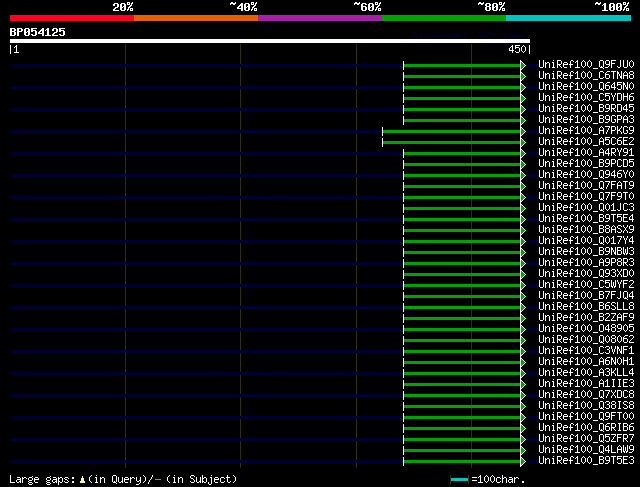Click the UniRef100_B6SLL8 label

pyautogui.click(x=586, y=307)
